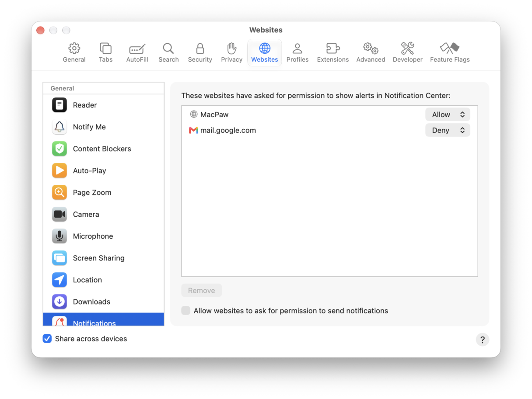Viewport: 532px width, 399px height.
Task: Select Camera in the sidebar
Action: (x=104, y=214)
